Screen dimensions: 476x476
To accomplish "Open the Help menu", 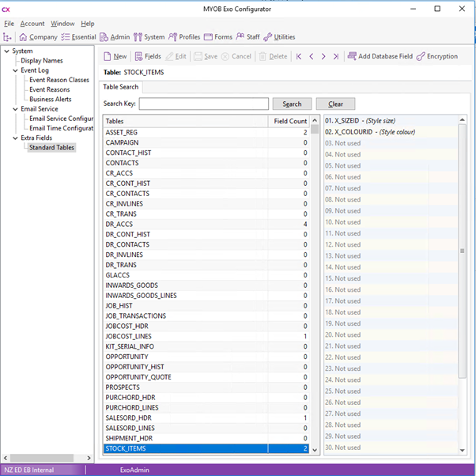I will pyautogui.click(x=88, y=24).
